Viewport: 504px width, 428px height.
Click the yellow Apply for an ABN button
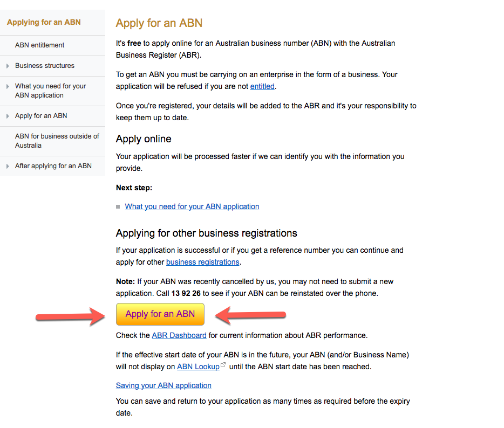point(160,314)
